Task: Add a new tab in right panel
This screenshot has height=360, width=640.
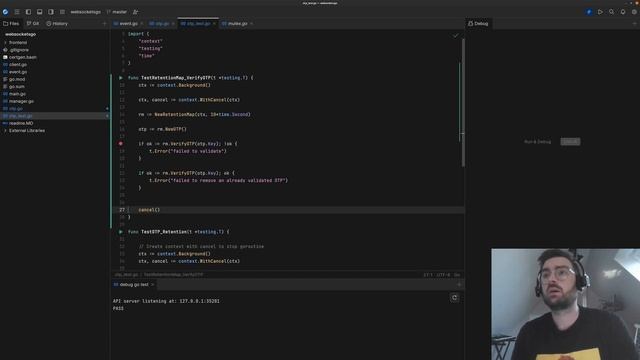Action: coord(634,24)
